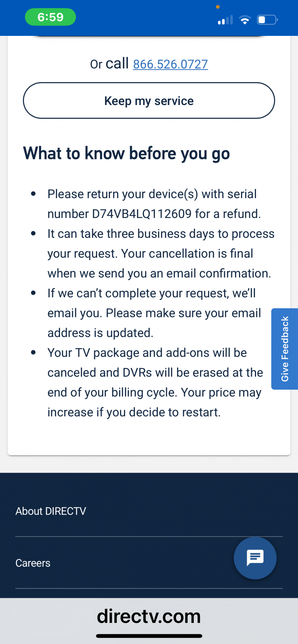Click the serial number D74VB4LQ112609 text
This screenshot has height=644, width=298.
(x=141, y=214)
